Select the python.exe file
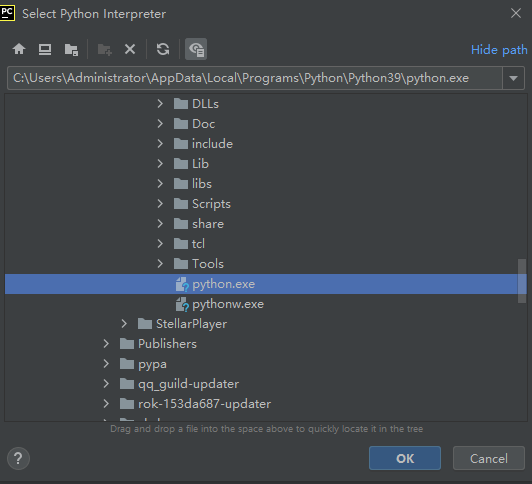 224,284
